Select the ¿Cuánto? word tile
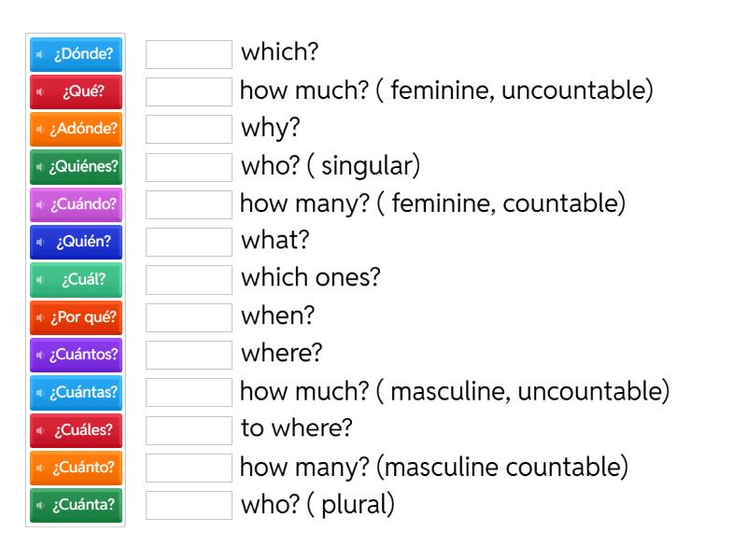747x560 pixels. 76,467
